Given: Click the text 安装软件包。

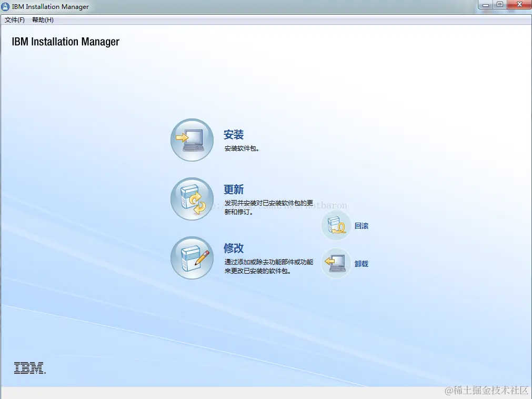Looking at the screenshot, I should pos(242,148).
